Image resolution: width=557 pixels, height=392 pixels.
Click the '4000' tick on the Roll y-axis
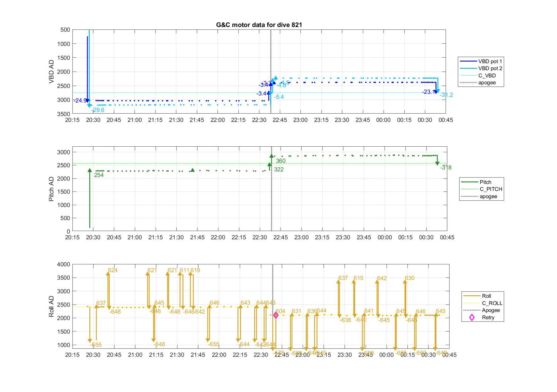(x=64, y=264)
